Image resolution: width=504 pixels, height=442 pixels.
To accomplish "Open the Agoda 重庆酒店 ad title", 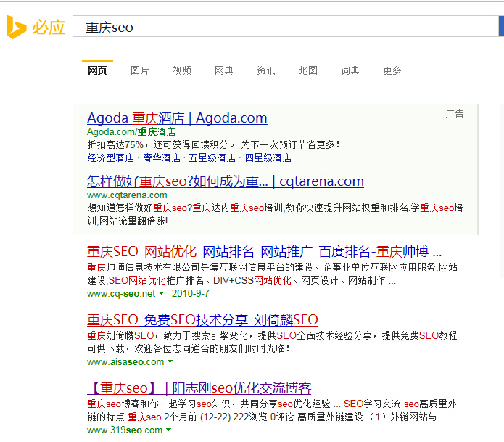I will [x=177, y=118].
